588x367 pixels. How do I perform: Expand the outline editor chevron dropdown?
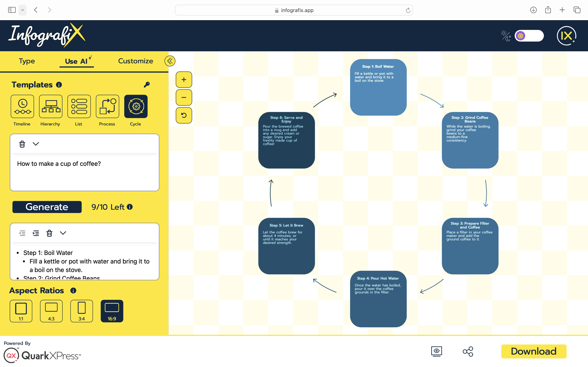(63, 233)
